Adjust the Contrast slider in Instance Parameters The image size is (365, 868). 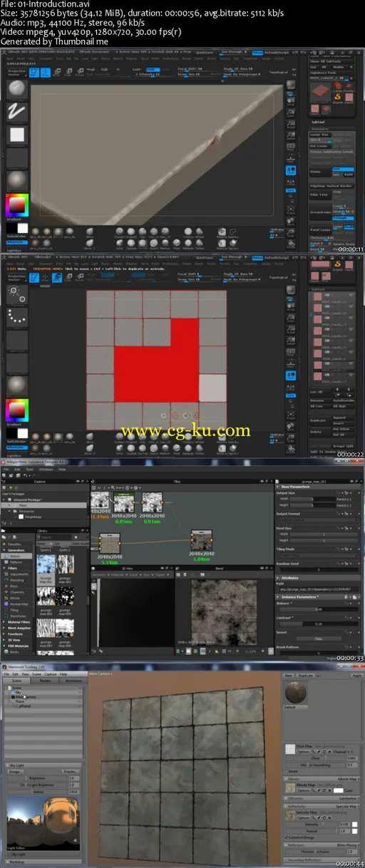319,624
